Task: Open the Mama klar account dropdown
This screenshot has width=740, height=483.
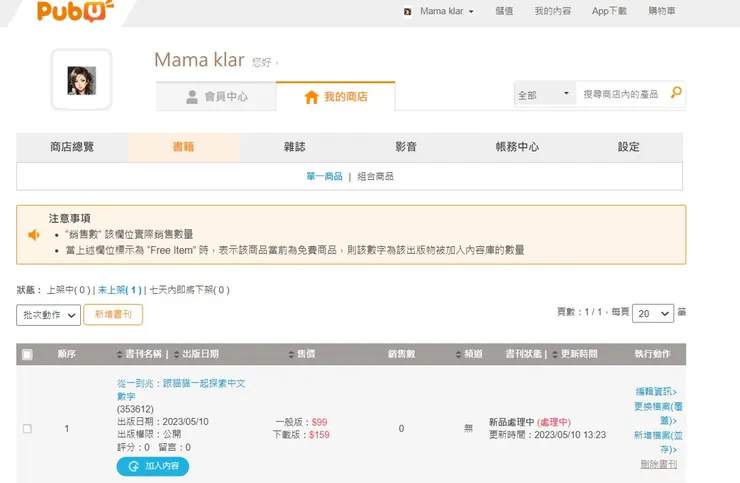Action: point(446,11)
